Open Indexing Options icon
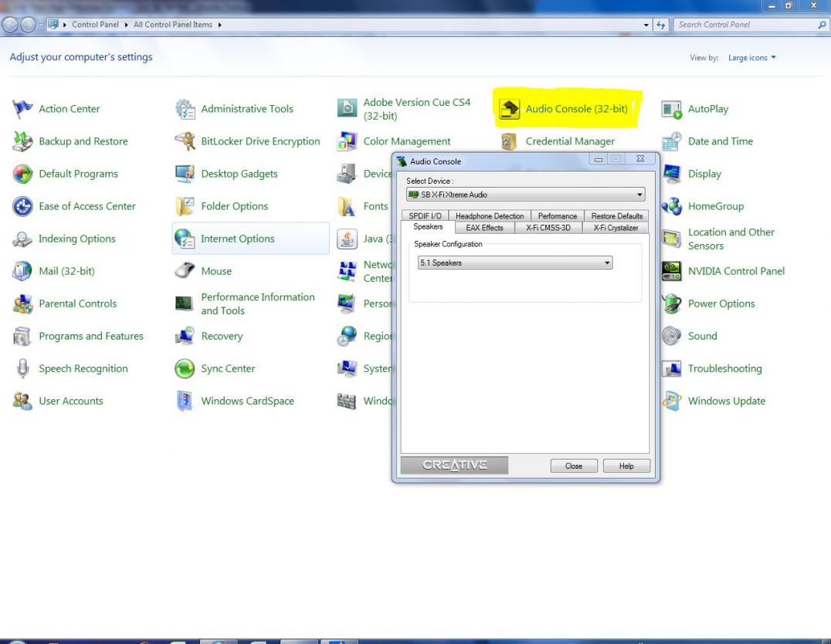The width and height of the screenshot is (831, 644). pos(22,239)
